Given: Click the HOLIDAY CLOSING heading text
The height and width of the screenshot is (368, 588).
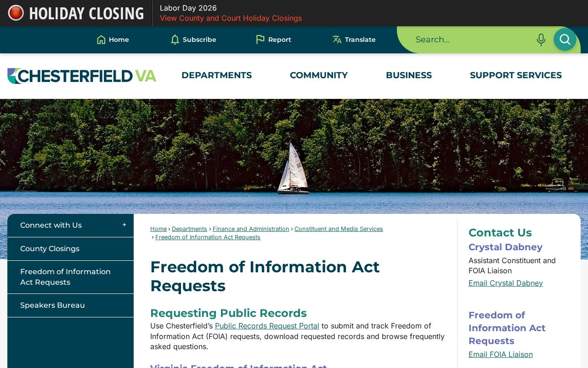Looking at the screenshot, I should (86, 13).
